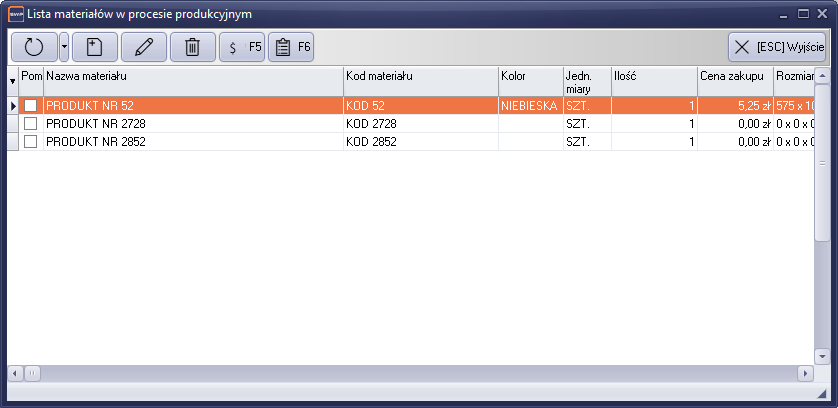Screen dimensions: 838x408
Task: Maximize the Lista materiałów window
Action: pos(803,14)
